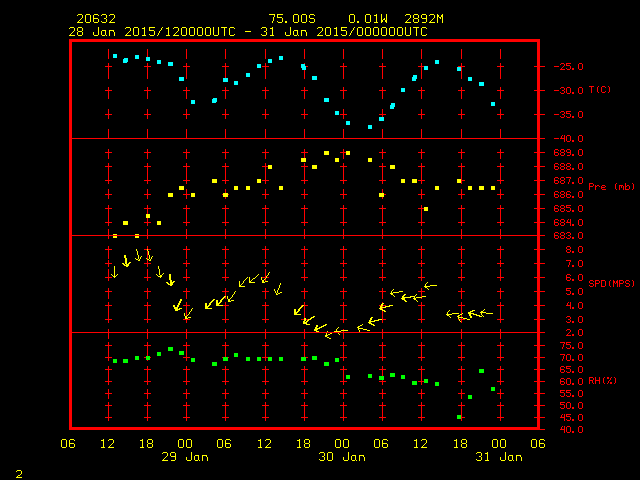Screen dimensions: 640x480
Task: Click the yellow pressure point at 685.0 mb
Action: (x=426, y=209)
